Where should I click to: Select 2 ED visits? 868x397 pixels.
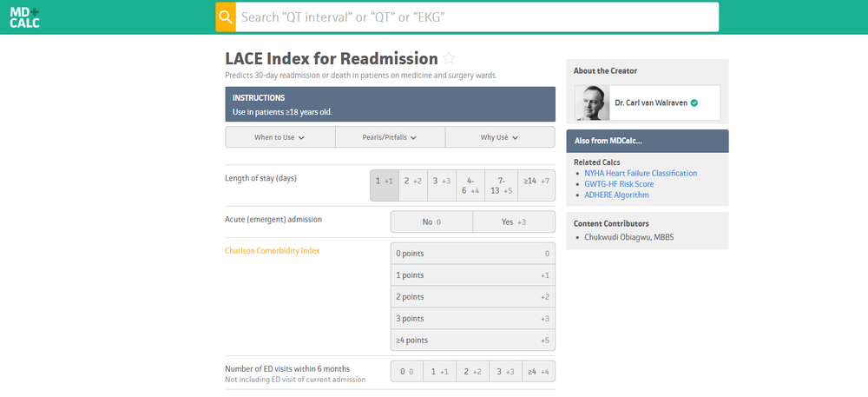tap(473, 372)
